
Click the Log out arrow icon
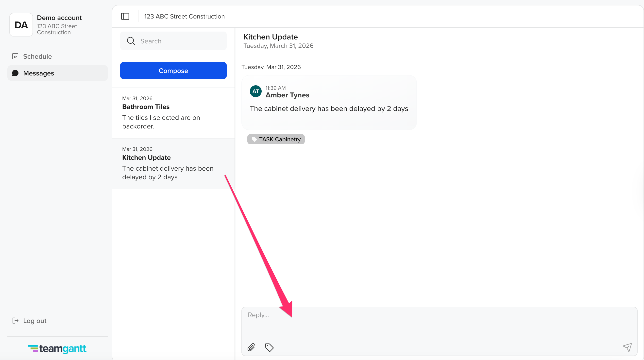(15, 321)
